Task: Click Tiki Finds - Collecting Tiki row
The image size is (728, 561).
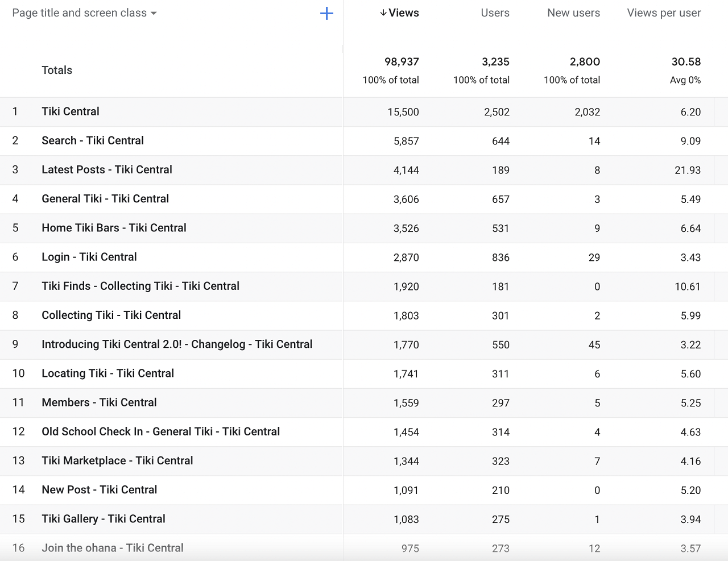Action: tap(140, 286)
